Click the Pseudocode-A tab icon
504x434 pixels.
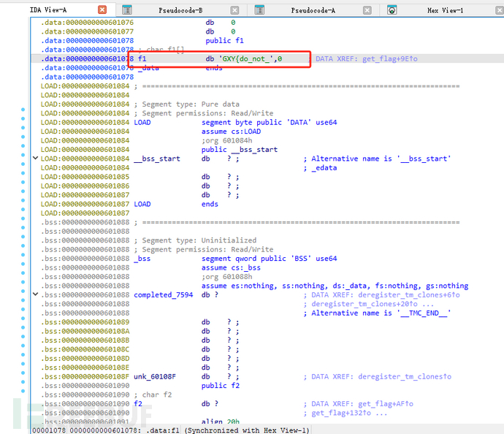pos(259,9)
